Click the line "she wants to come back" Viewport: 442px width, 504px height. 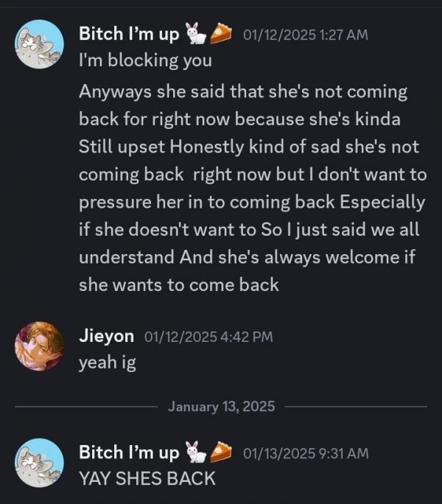click(x=179, y=284)
